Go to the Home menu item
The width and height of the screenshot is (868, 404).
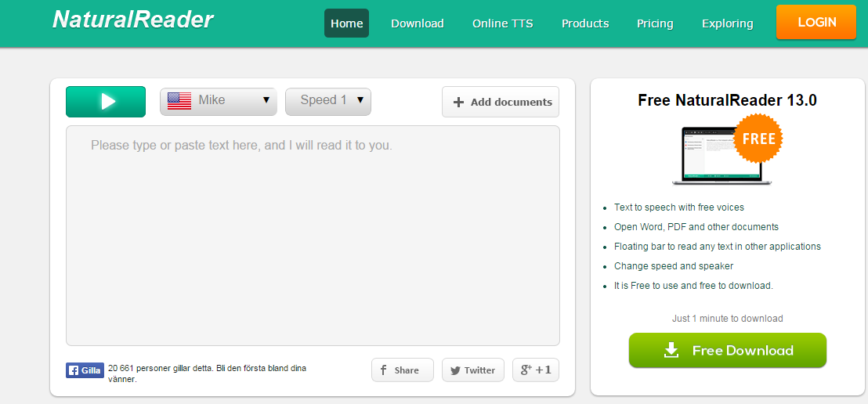[346, 23]
